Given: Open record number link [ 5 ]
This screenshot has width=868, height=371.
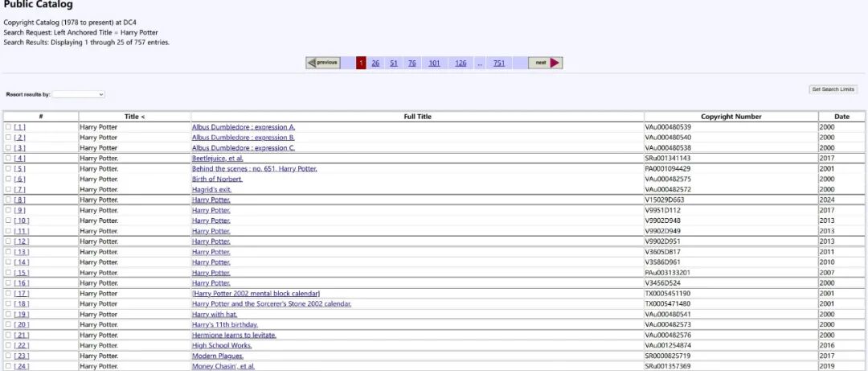Looking at the screenshot, I should point(19,168).
